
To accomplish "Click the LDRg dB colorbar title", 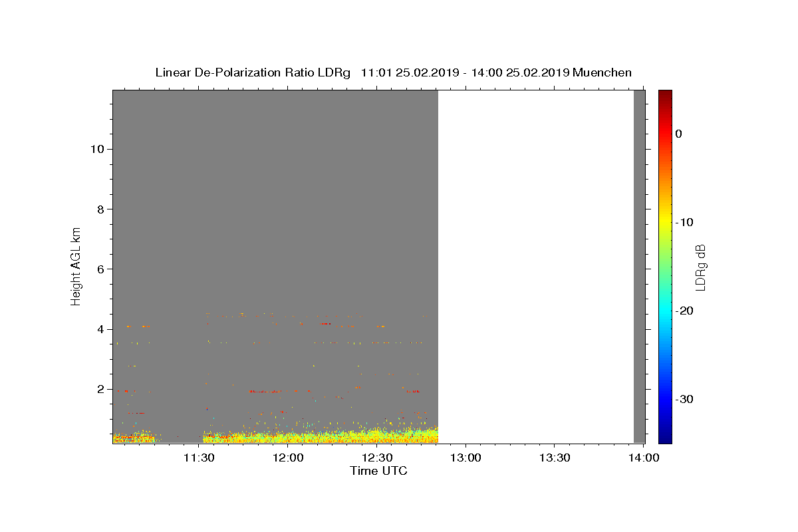I will pos(700,267).
